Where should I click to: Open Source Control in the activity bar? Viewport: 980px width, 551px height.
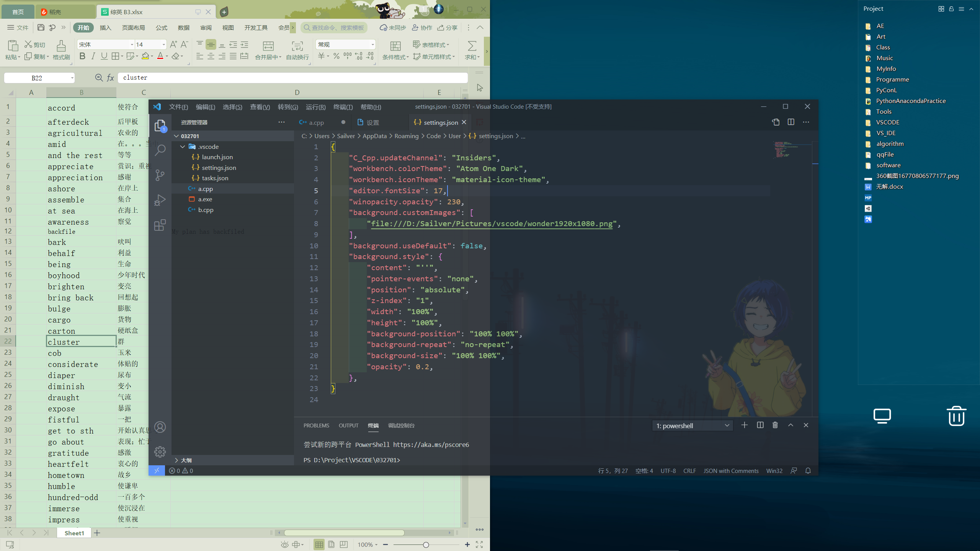pyautogui.click(x=160, y=175)
